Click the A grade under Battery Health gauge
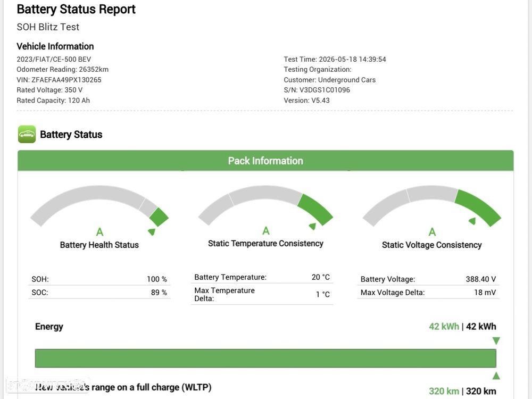The image size is (532, 399). click(x=99, y=232)
